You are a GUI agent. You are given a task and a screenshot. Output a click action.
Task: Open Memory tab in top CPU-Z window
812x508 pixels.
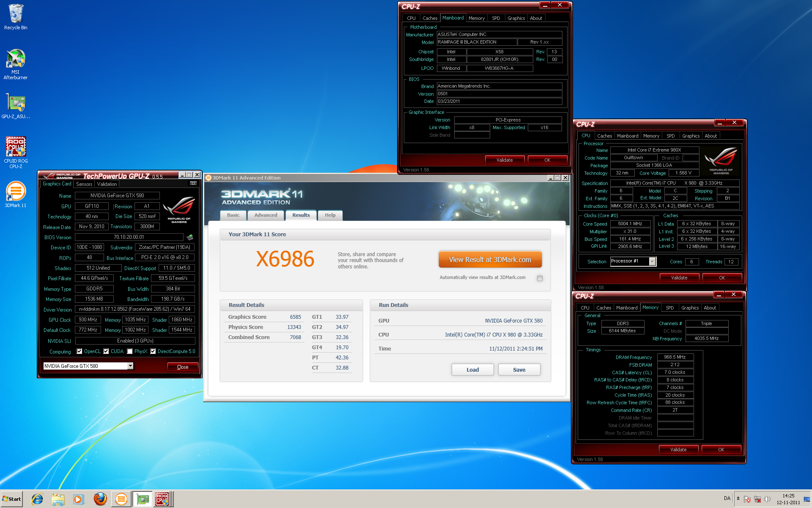[477, 18]
